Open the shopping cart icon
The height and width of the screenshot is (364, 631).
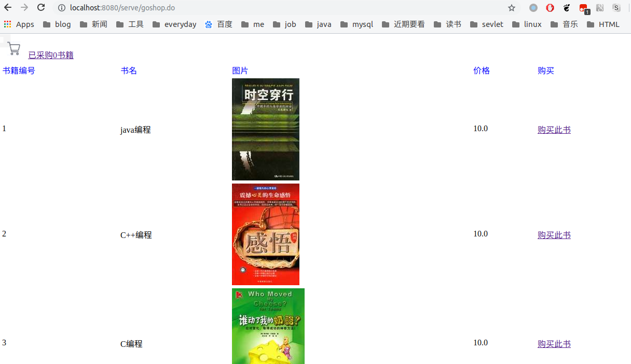14,49
